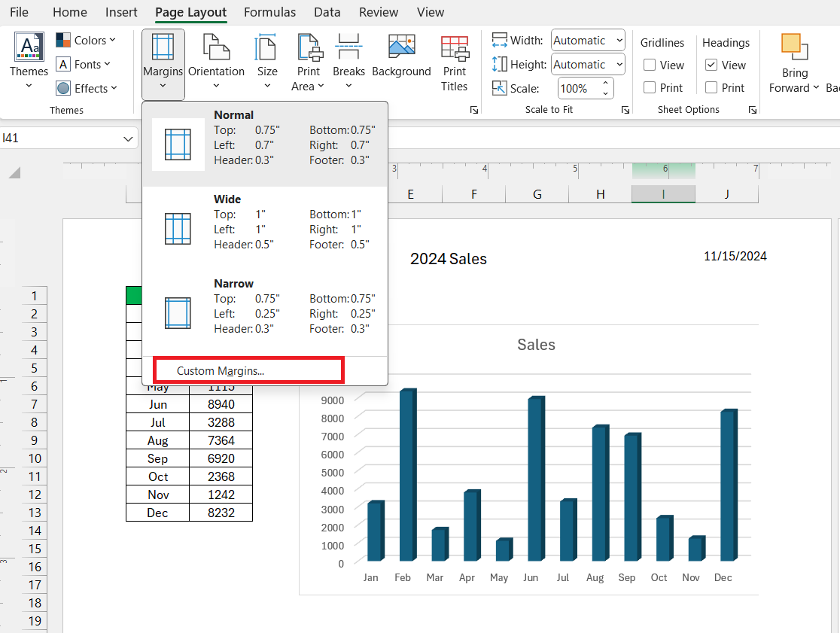This screenshot has height=633, width=840.
Task: Select the green header cell in row 1
Action: 134,296
